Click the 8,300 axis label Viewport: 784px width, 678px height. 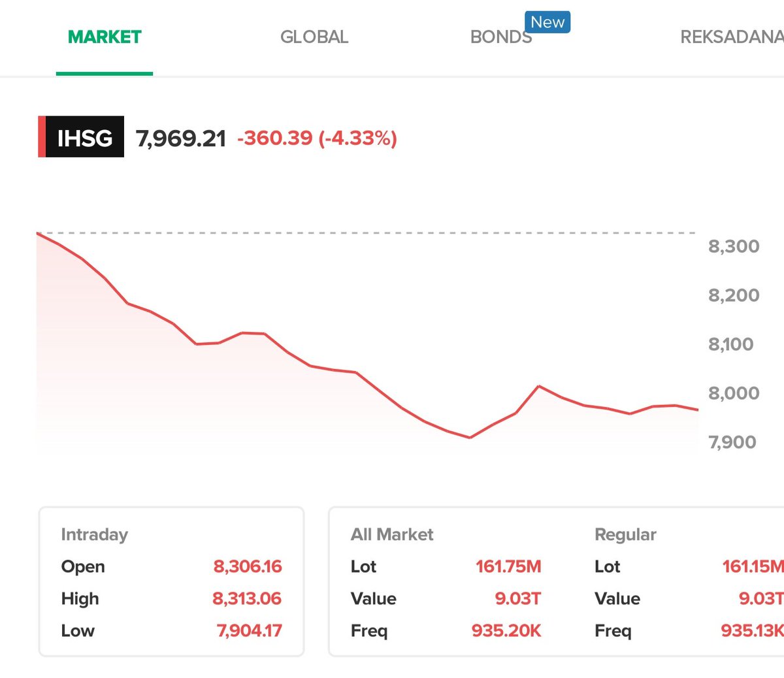pyautogui.click(x=734, y=246)
